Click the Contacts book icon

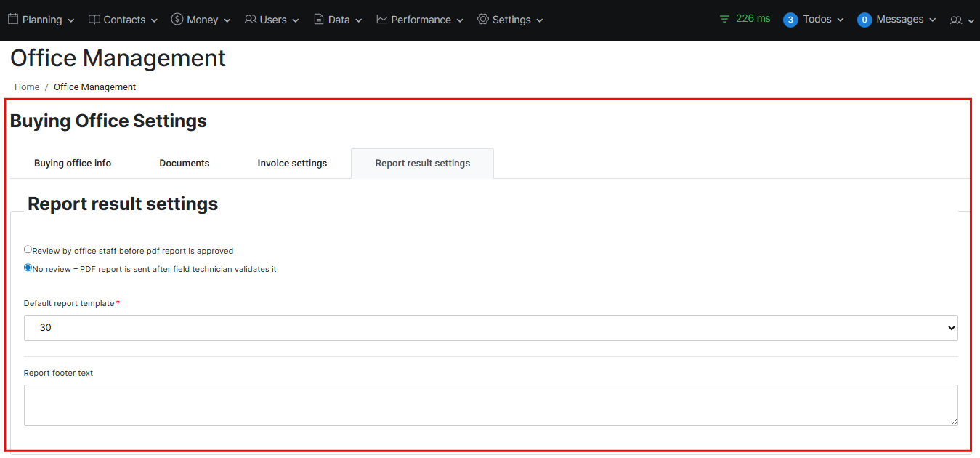click(94, 20)
